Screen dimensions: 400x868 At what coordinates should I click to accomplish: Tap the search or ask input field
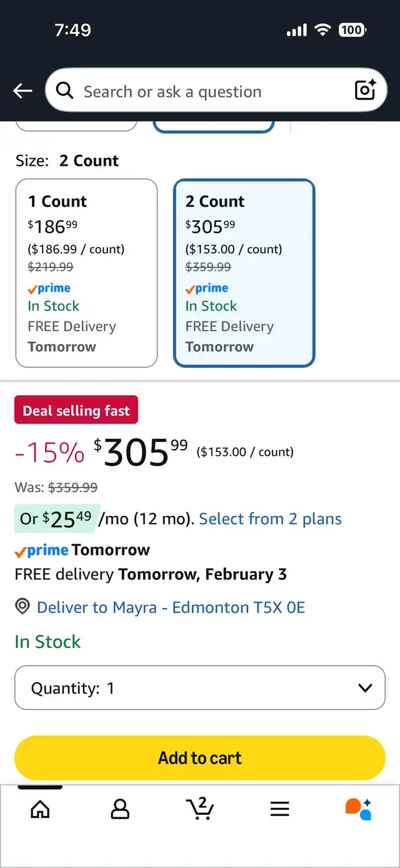206,91
